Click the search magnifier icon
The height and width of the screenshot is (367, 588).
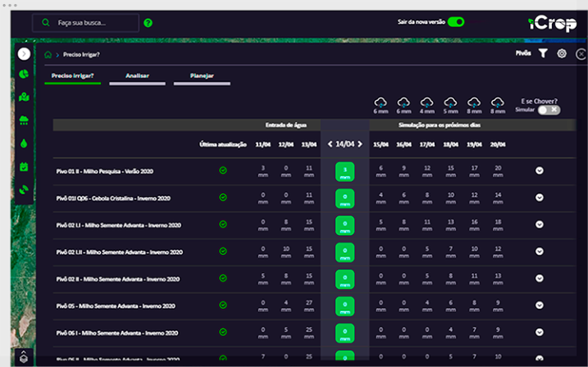pyautogui.click(x=46, y=23)
